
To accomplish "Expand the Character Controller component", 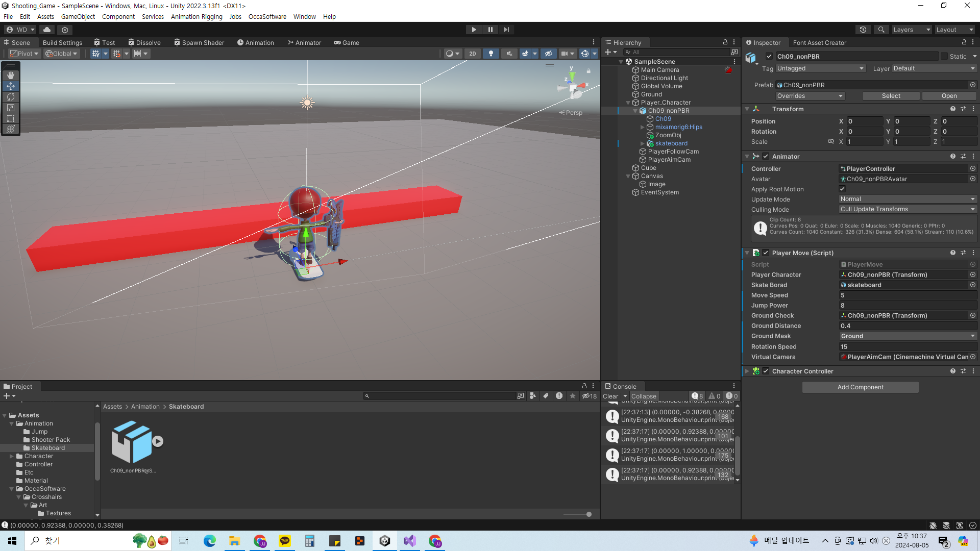I will click(x=747, y=371).
